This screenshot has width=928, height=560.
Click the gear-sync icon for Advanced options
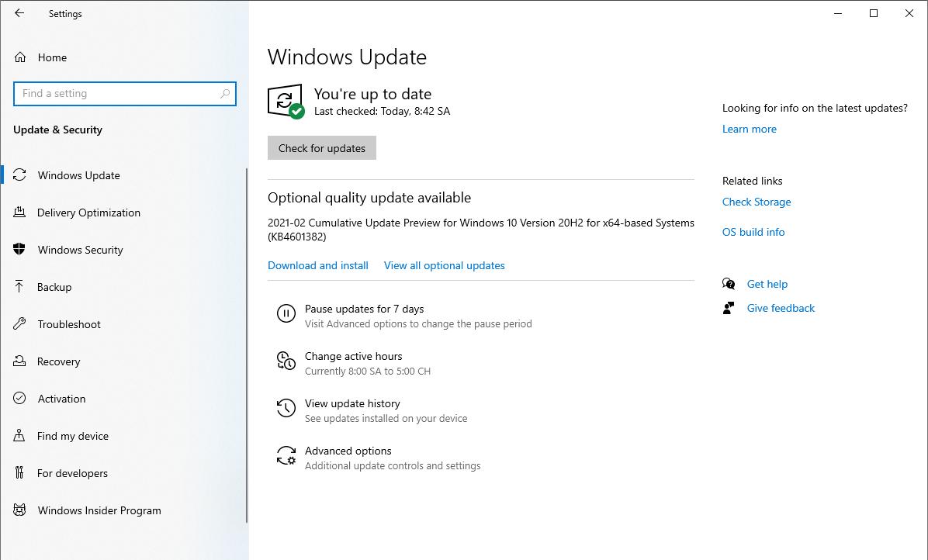click(286, 455)
